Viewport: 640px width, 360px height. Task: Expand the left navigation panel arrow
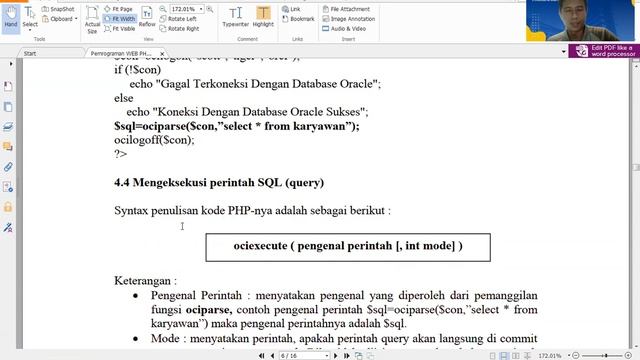(11, 64)
